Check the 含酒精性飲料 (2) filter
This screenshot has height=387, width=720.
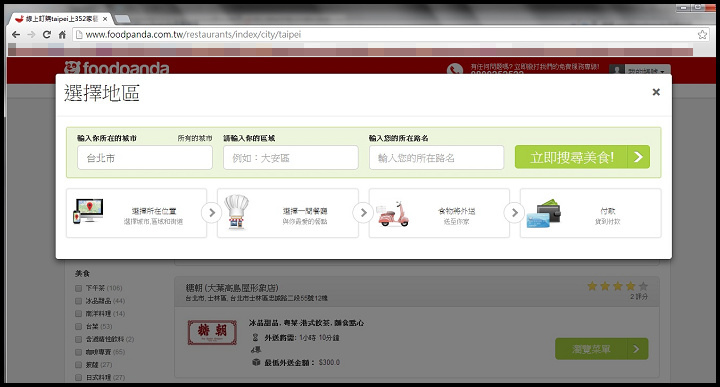click(x=78, y=339)
